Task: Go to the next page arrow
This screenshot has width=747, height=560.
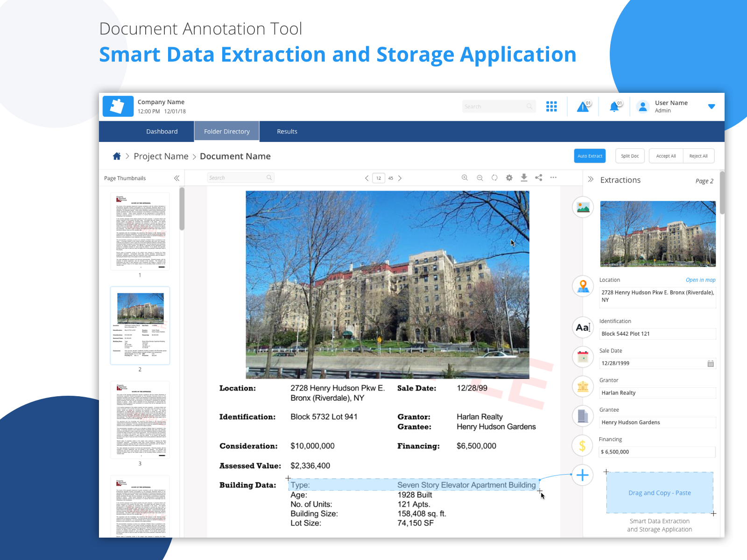Action: (x=400, y=178)
